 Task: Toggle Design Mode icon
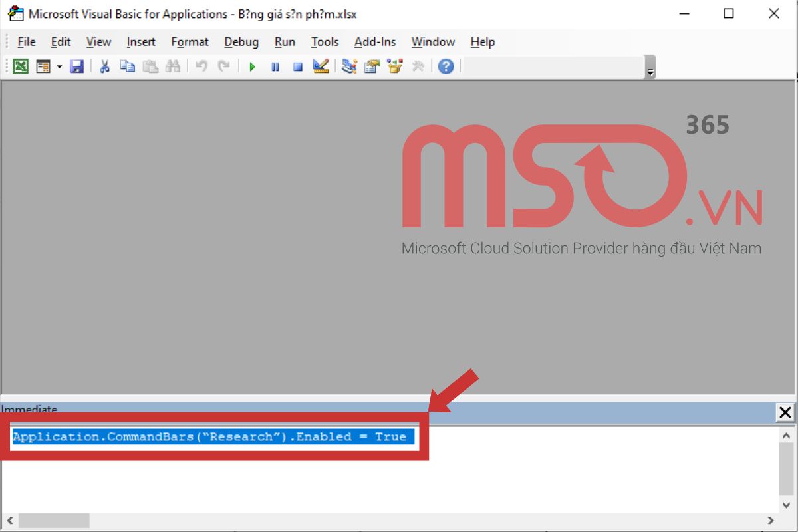[x=321, y=66]
